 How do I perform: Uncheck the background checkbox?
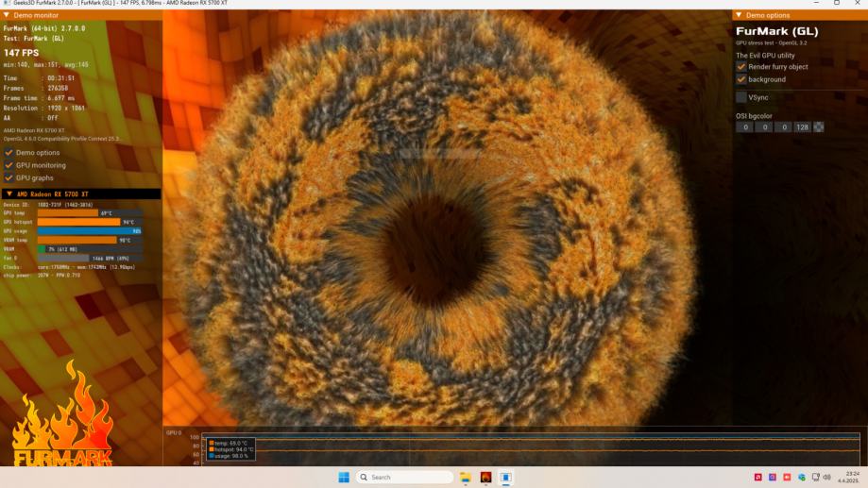[x=741, y=79]
